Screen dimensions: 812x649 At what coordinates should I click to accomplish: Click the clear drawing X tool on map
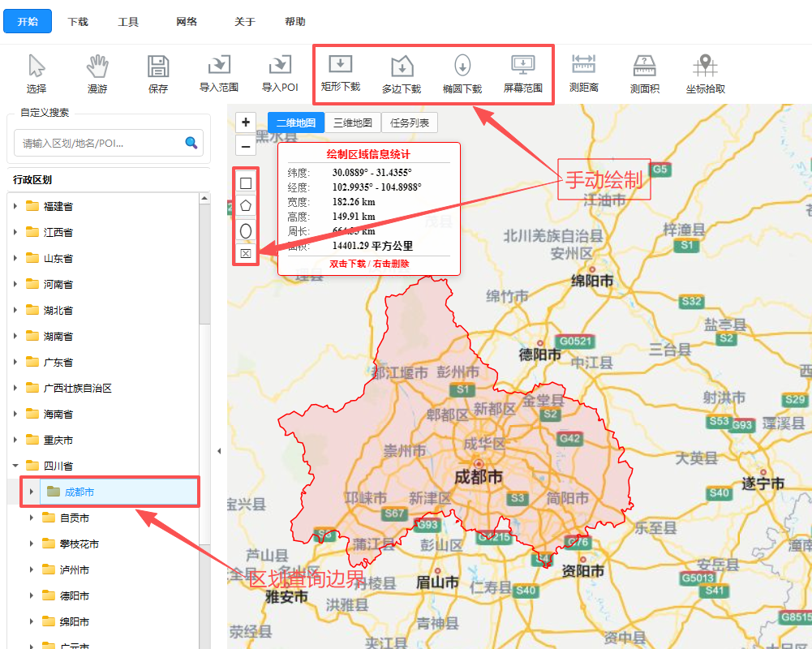coord(246,253)
